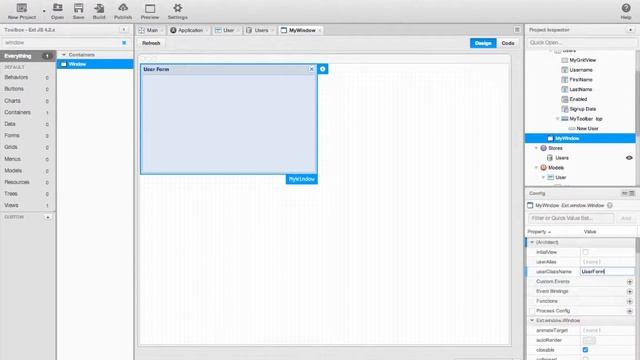Open the Project Inspector header dropdown
This screenshot has height=360, width=640.
(x=631, y=29)
